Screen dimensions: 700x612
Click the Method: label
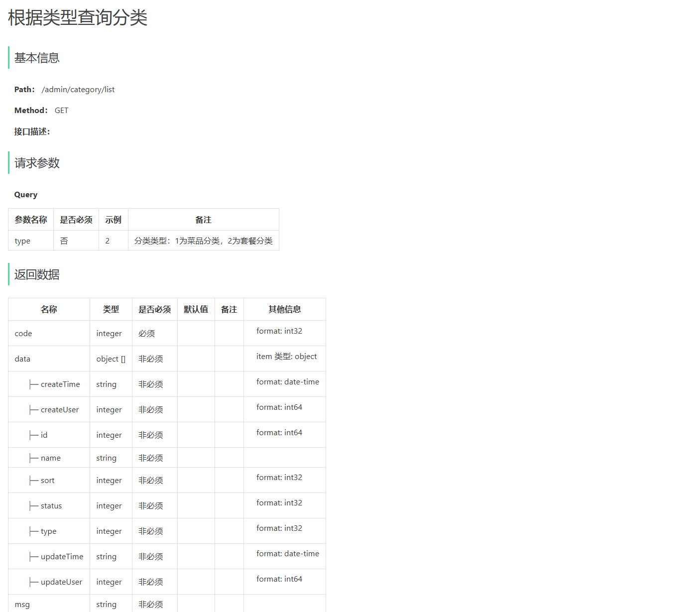31,111
